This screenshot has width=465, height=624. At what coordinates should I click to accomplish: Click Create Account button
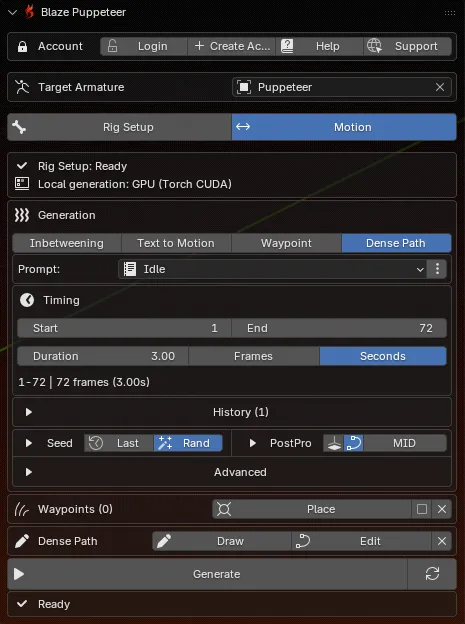[x=231, y=47]
